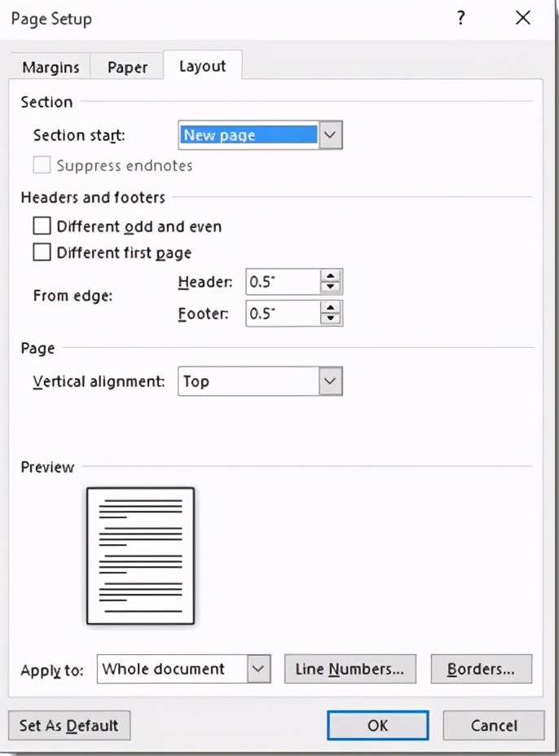Open the Borders dialog
The height and width of the screenshot is (756, 559).
point(481,669)
